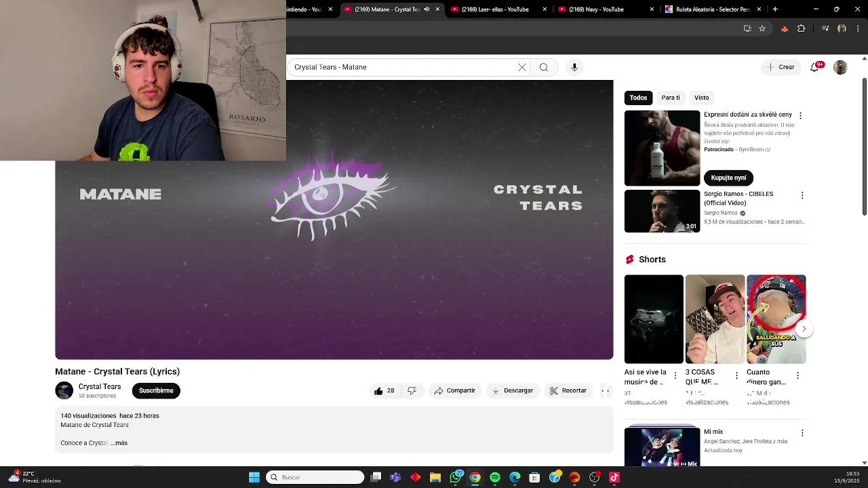
Task: Activate voice search microphone icon
Action: pos(574,67)
